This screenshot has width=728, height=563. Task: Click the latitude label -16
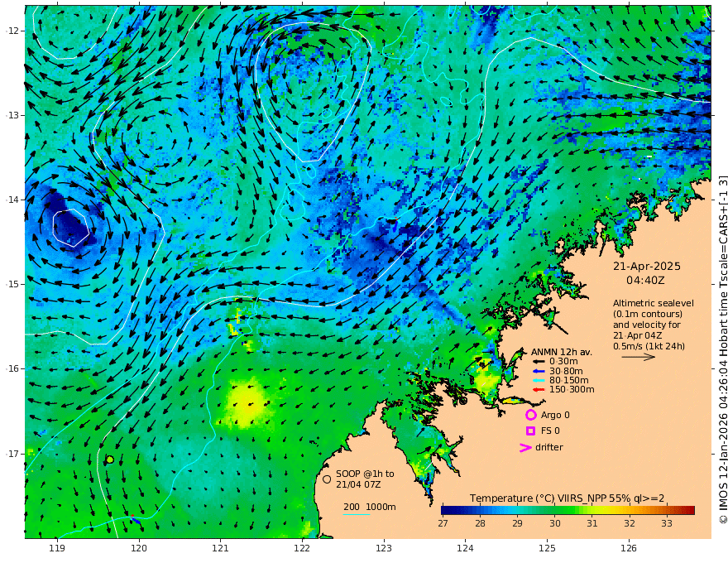[x=12, y=368]
